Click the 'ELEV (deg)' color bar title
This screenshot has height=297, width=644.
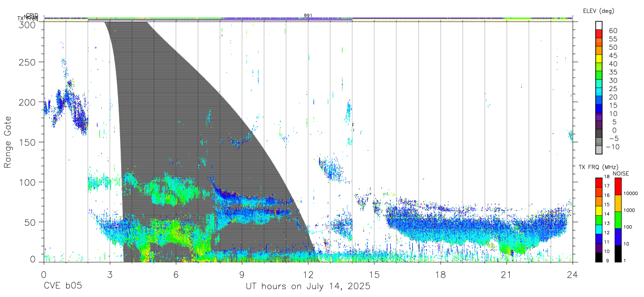598,11
